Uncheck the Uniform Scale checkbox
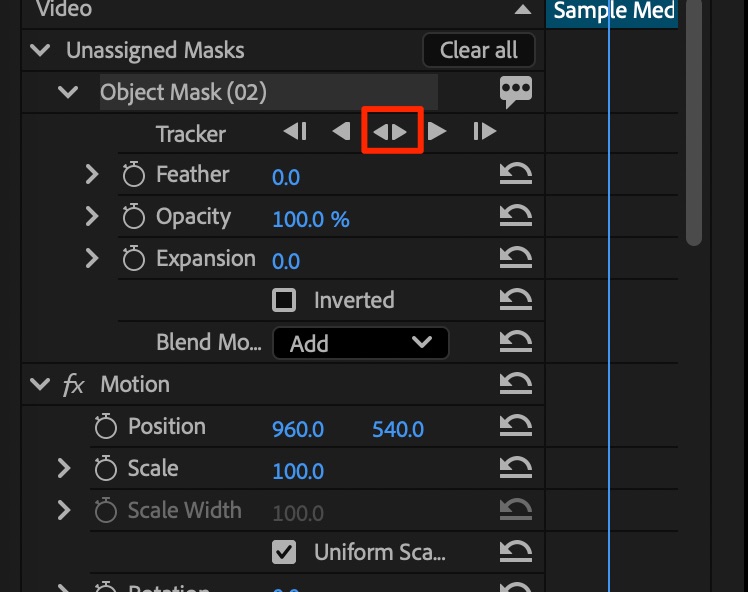The height and width of the screenshot is (592, 748). 284,552
